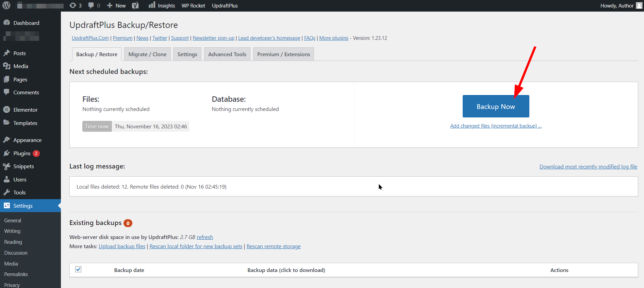This screenshot has height=288, width=644.
Task: Click the last log message text
Action: click(x=151, y=187)
